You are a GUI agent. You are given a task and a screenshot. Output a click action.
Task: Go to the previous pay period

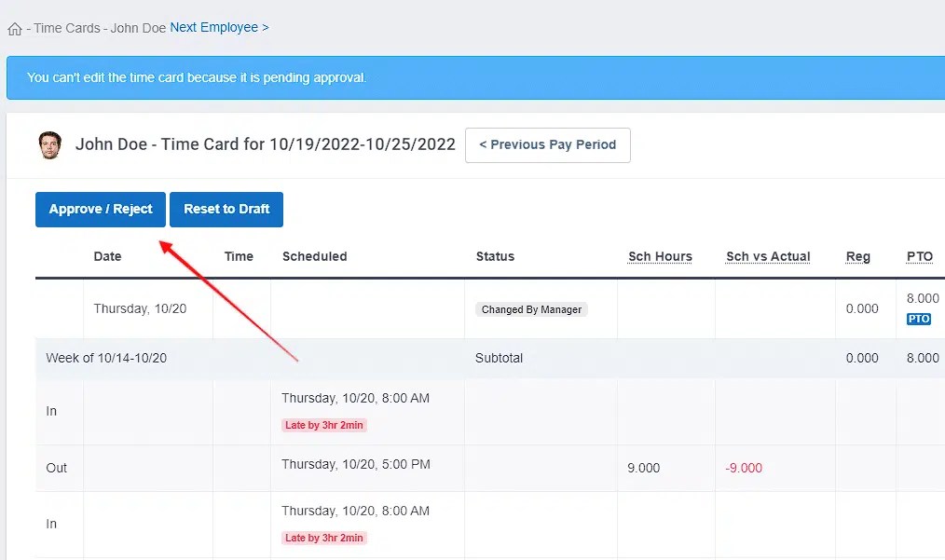(547, 144)
